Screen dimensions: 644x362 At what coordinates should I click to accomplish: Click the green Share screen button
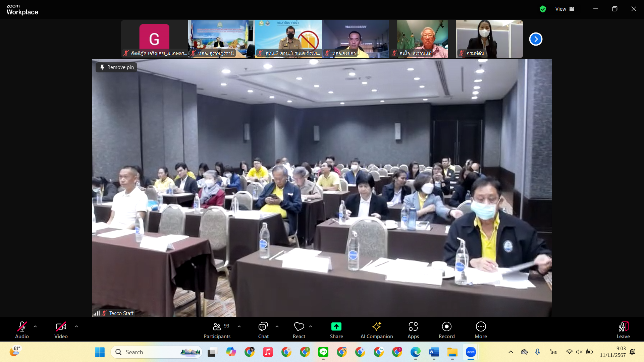coord(336,327)
